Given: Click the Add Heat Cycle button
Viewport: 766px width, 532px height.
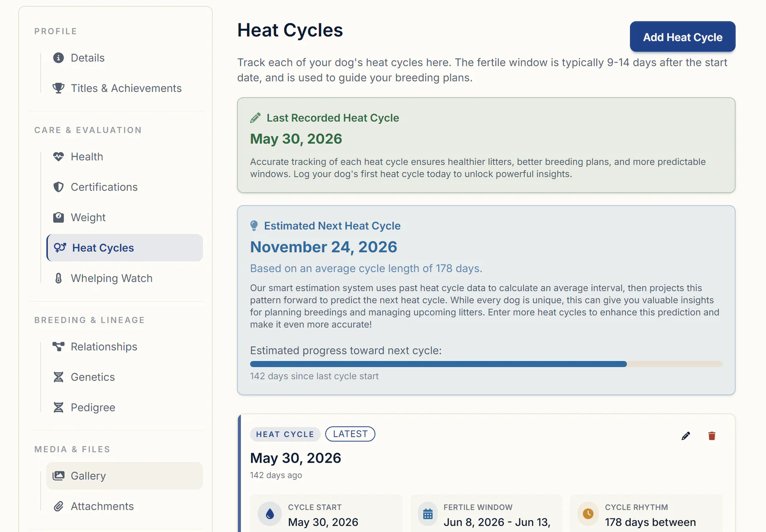Looking at the screenshot, I should pyautogui.click(x=682, y=37).
